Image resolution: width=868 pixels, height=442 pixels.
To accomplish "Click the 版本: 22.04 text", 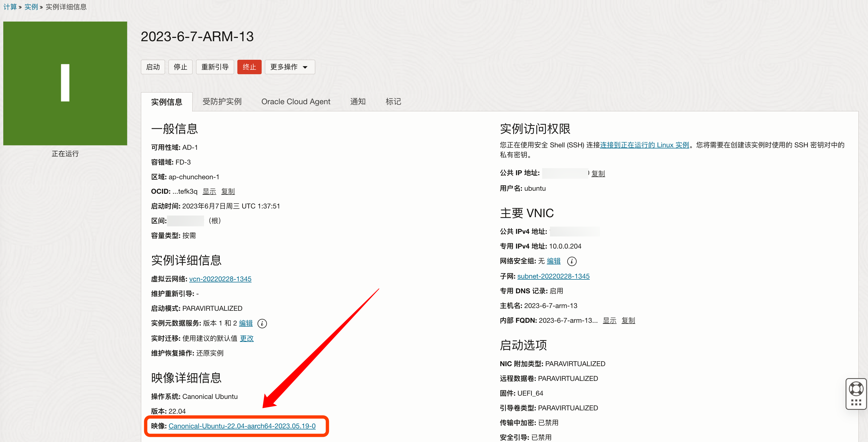I will (168, 411).
